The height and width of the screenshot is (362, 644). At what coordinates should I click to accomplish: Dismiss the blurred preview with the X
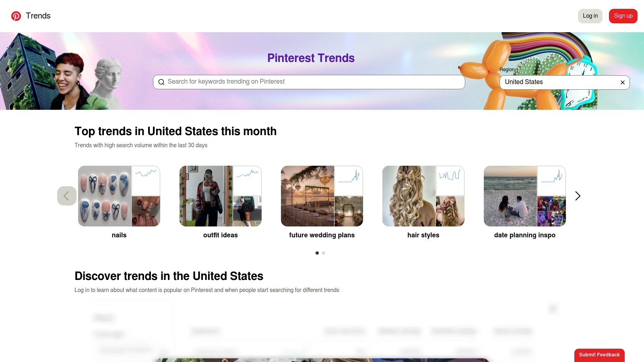click(553, 309)
